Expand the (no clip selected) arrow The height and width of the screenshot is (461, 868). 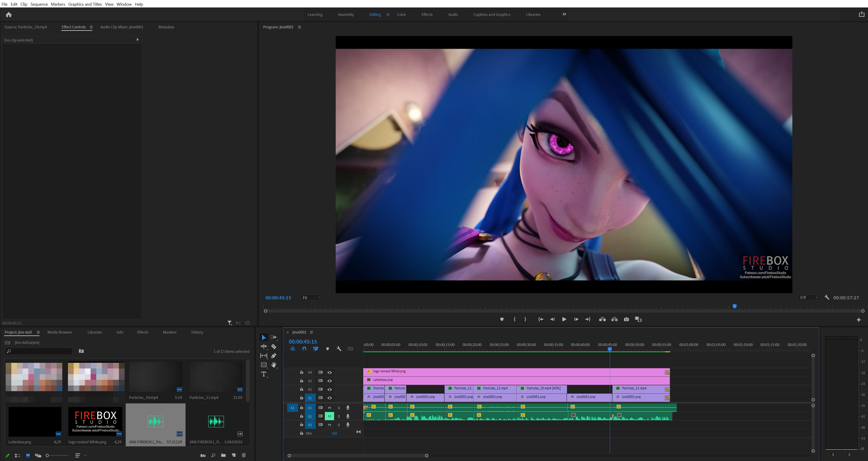[x=137, y=40]
